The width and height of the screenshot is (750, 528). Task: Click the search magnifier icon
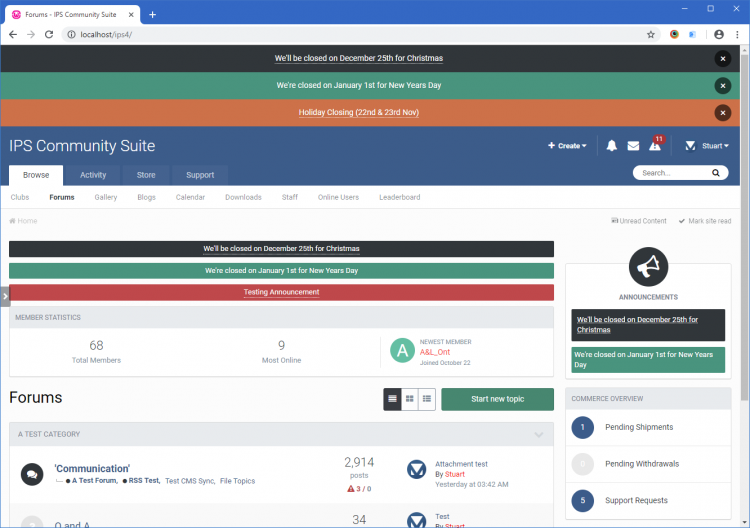[x=715, y=173]
